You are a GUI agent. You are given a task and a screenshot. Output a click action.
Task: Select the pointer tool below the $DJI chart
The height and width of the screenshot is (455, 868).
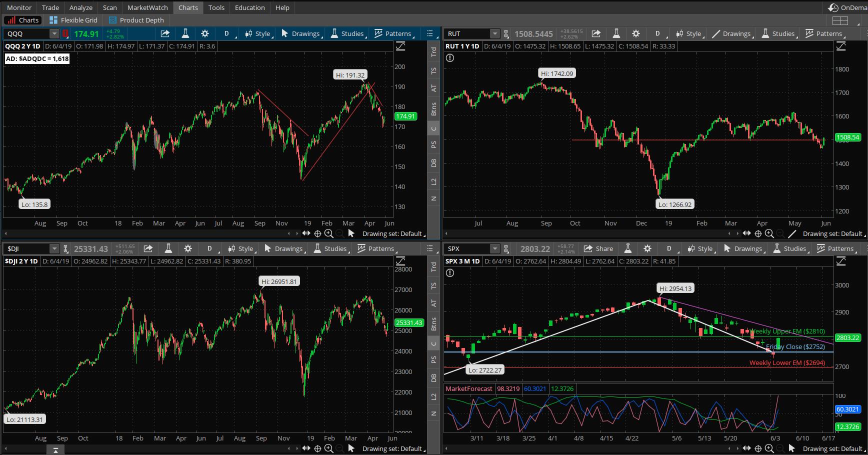pyautogui.click(x=351, y=448)
